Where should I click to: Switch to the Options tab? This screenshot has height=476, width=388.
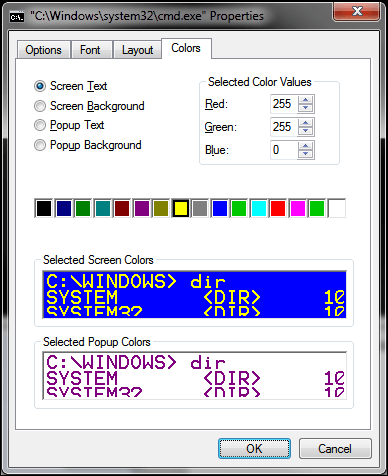click(x=43, y=50)
